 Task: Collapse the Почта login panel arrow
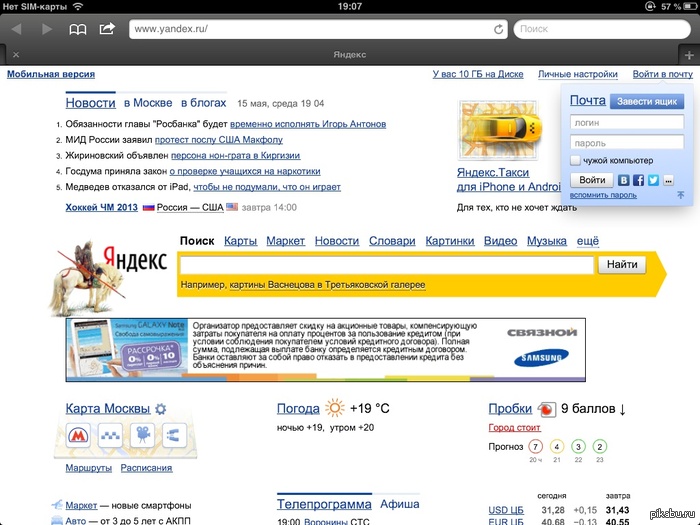680,195
